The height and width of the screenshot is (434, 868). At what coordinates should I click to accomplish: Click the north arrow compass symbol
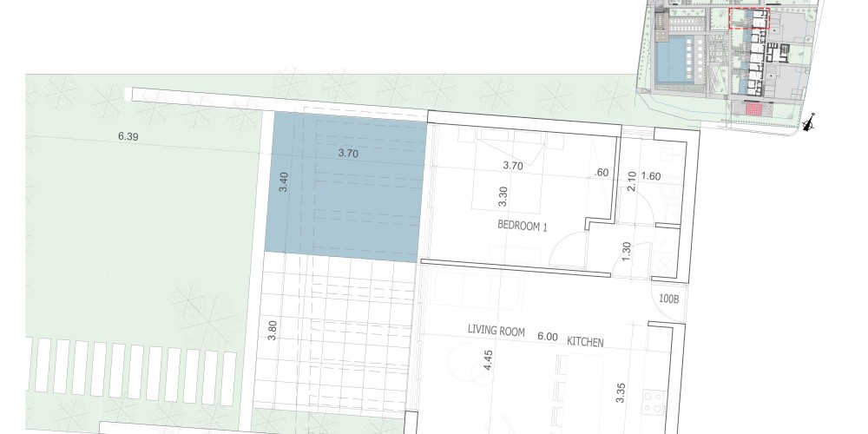[809, 124]
